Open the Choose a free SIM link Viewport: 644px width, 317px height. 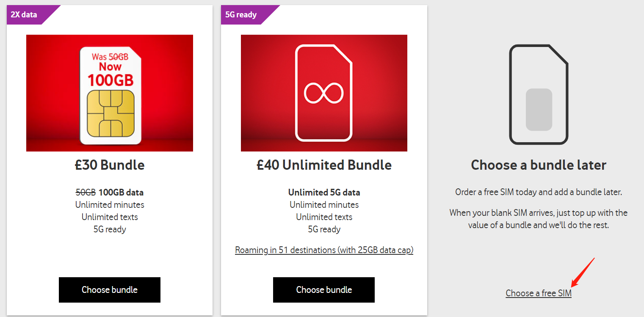539,293
